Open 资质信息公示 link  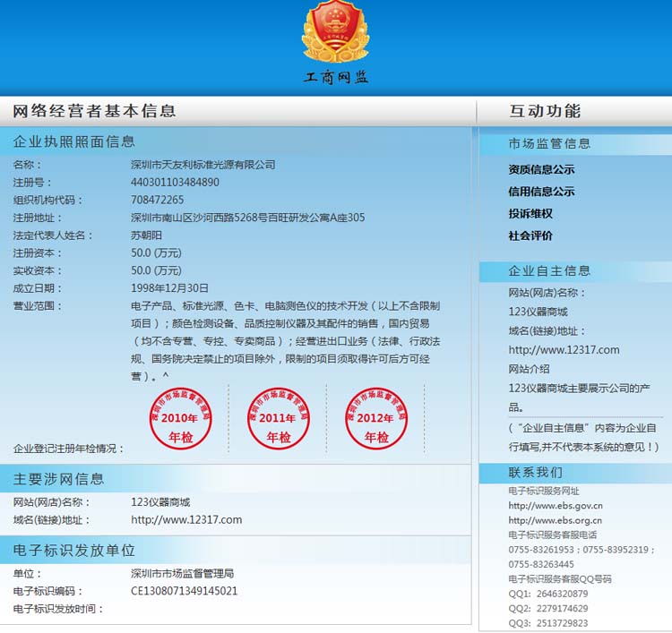(541, 169)
